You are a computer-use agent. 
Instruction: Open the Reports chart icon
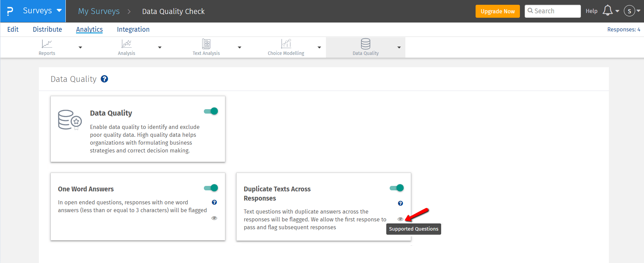(x=47, y=44)
